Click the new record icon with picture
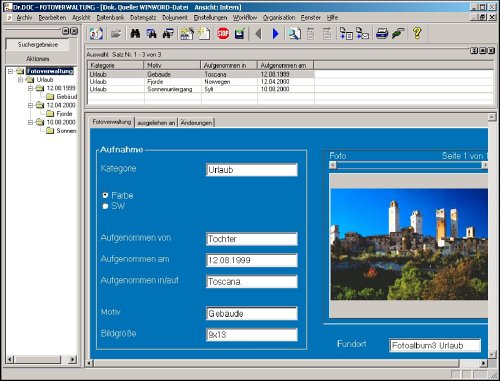Image resolution: width=500 pixels, height=381 pixels. click(187, 34)
